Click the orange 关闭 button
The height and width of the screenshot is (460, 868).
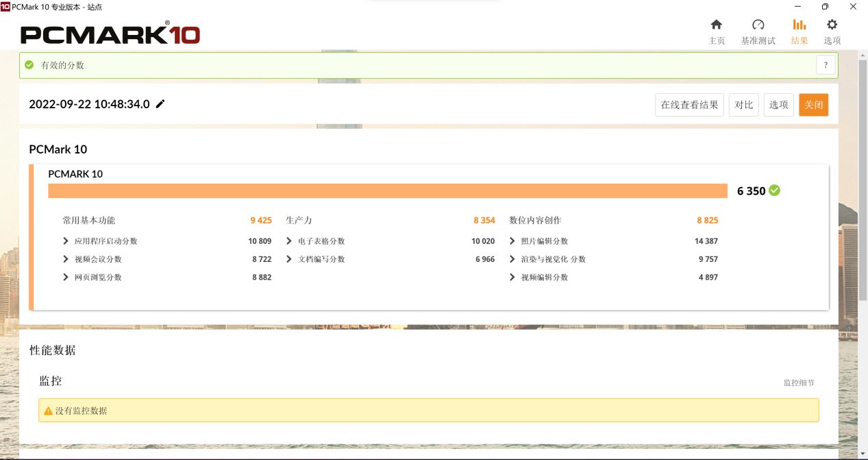click(814, 105)
